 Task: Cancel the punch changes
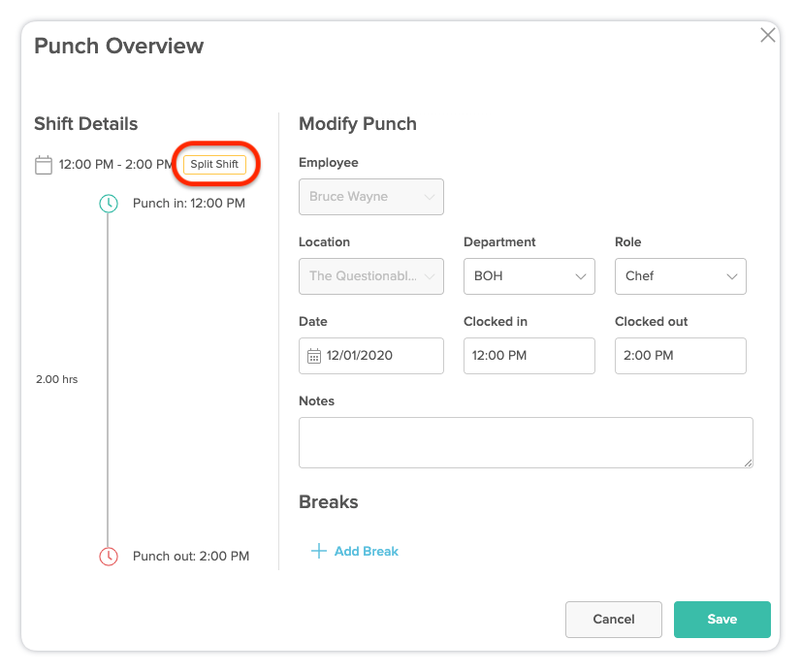pyautogui.click(x=614, y=620)
